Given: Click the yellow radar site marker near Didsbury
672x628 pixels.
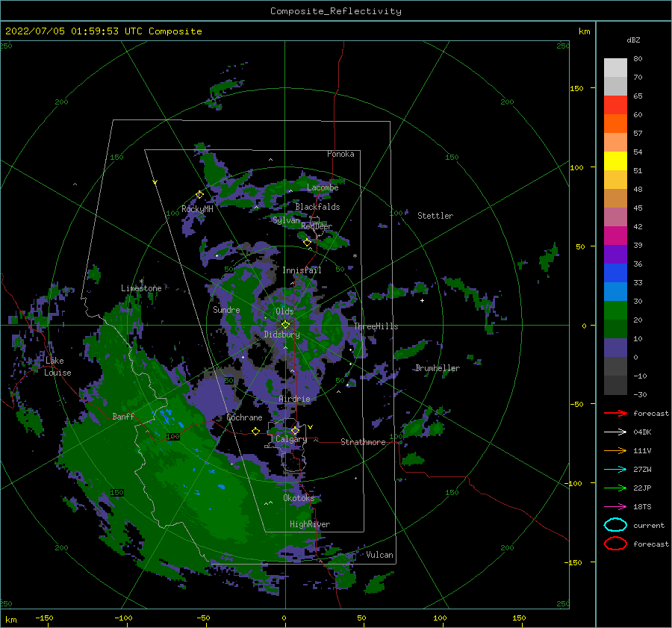Looking at the screenshot, I should tap(285, 325).
